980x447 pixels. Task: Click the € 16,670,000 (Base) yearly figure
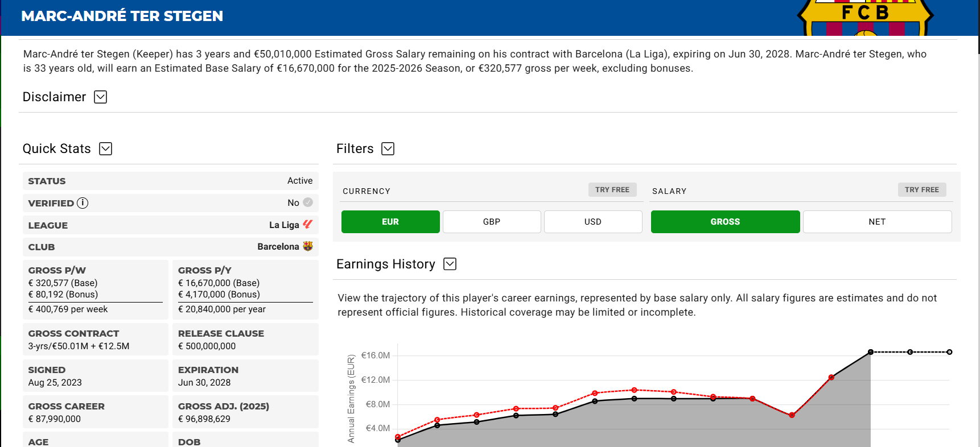(219, 283)
